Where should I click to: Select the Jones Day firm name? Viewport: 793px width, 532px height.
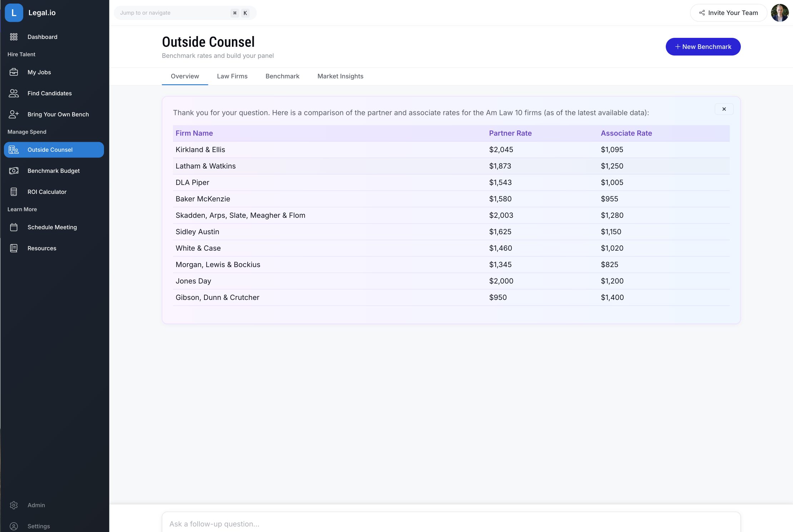coord(193,281)
